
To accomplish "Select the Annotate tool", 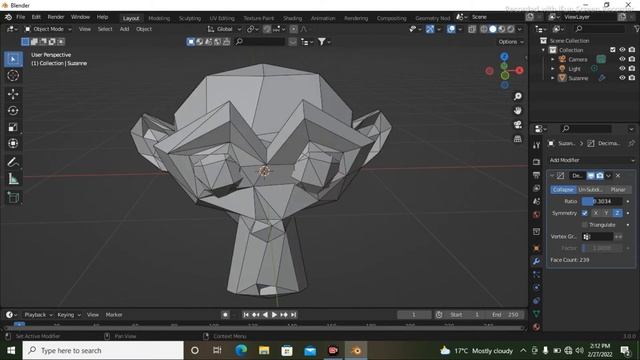I will 13,162.
